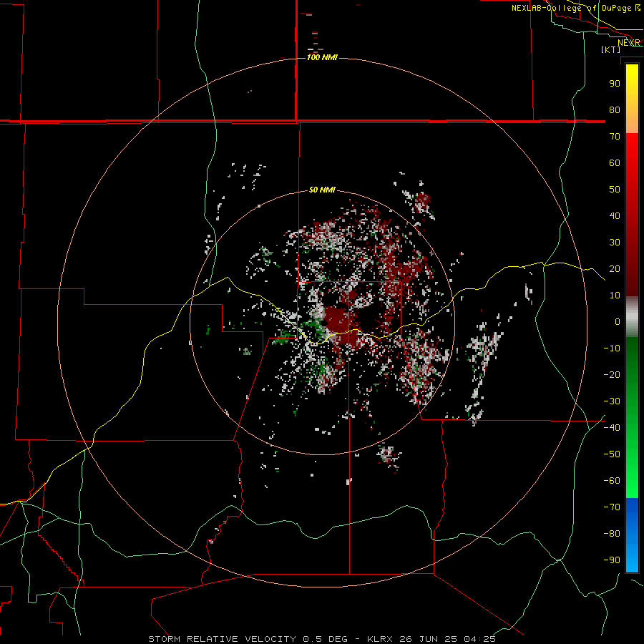Click the NEXLAB-College of DuPage header text
644x644 pixels.
click(x=576, y=8)
